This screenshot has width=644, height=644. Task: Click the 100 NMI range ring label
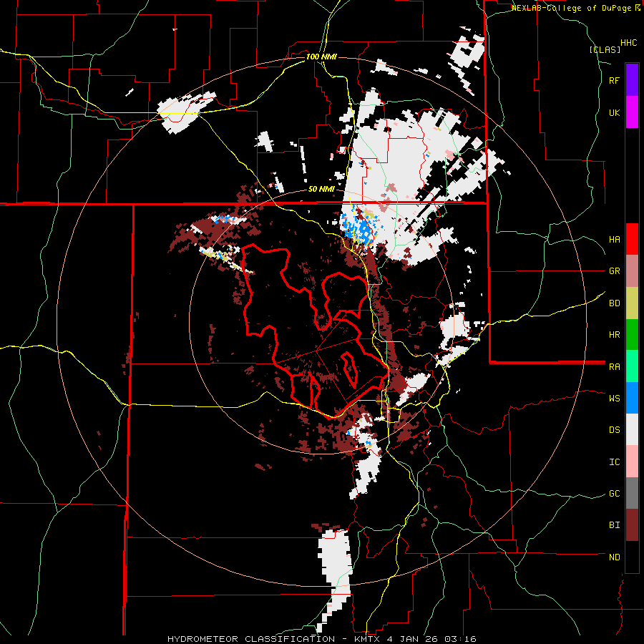321,57
